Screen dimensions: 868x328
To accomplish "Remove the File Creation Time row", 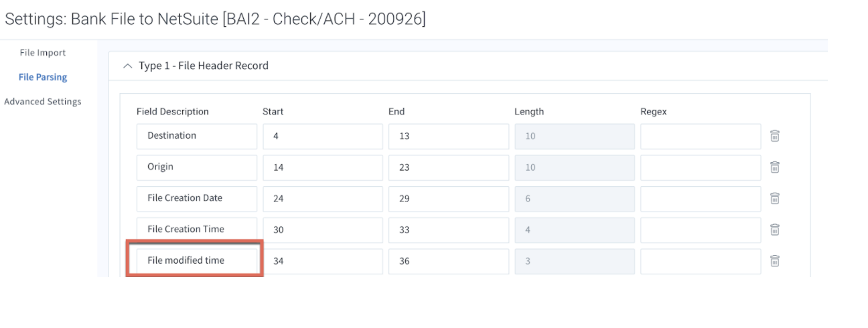I will point(775,230).
